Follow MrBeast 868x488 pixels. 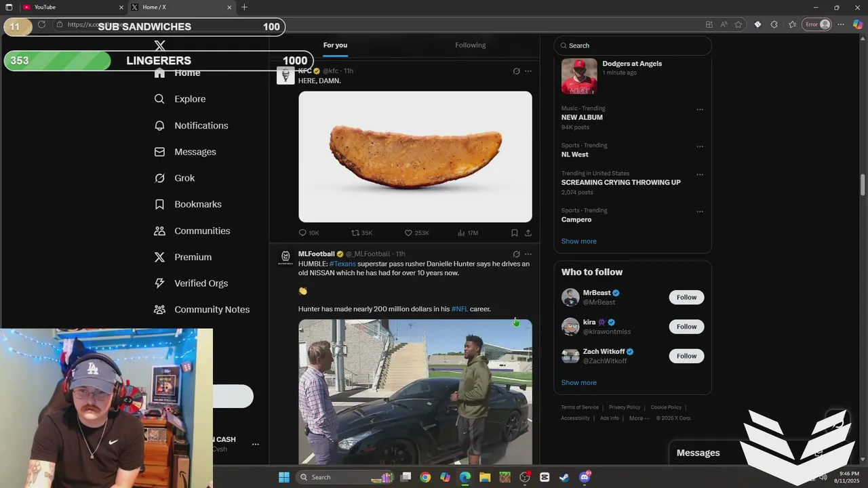(x=686, y=298)
